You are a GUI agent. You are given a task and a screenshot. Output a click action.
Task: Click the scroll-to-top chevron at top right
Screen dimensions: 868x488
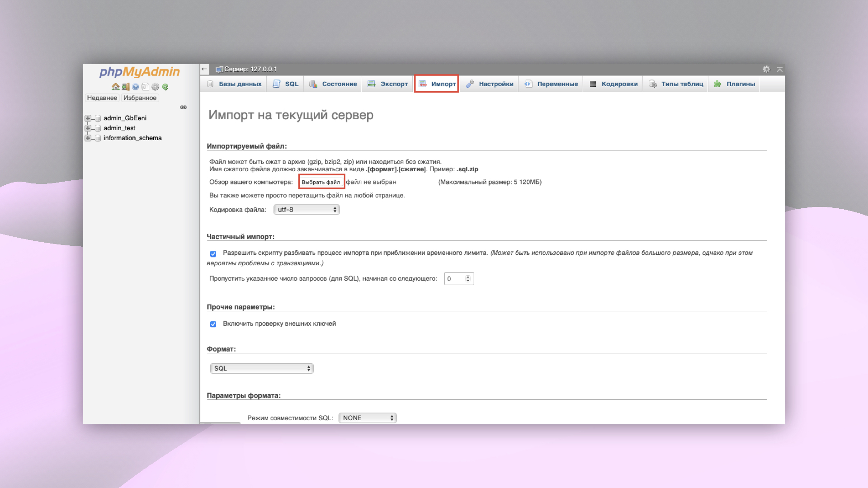click(780, 69)
